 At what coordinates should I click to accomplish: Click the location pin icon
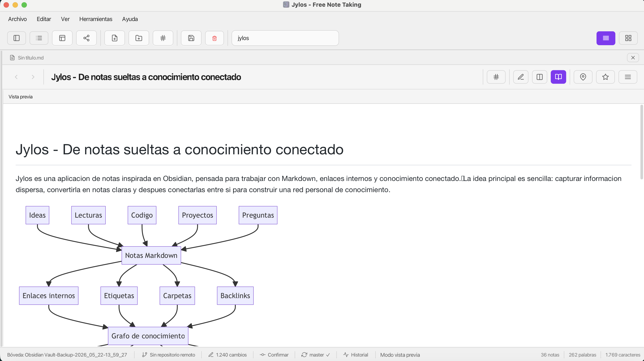(x=583, y=77)
